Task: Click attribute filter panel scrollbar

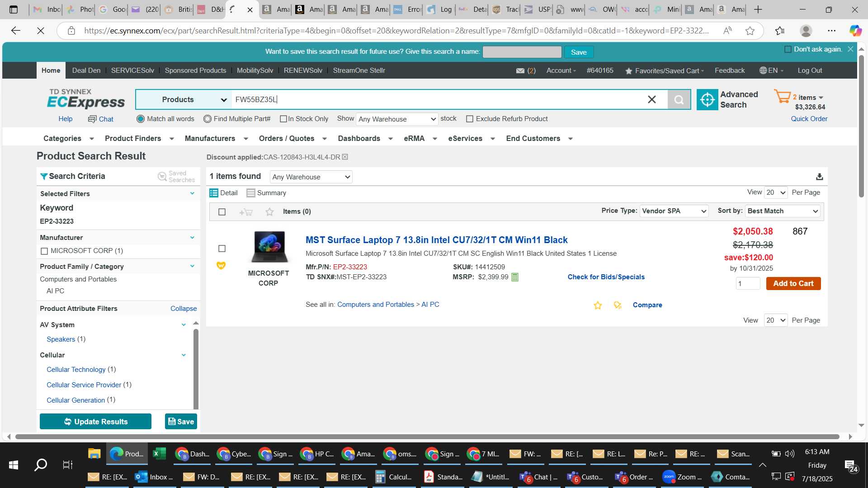Action: [196, 368]
